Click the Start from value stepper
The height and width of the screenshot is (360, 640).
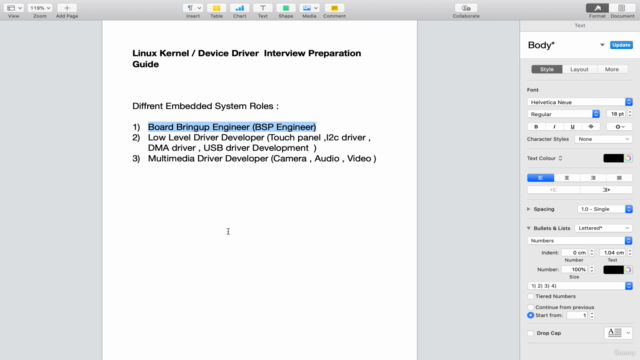[x=592, y=315]
